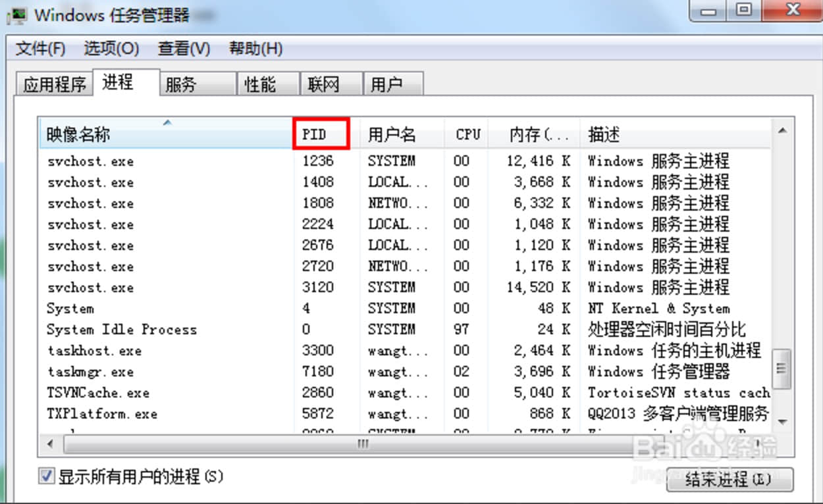
Task: Click the horizontal scrollbar left arrow
Action: pyautogui.click(x=51, y=444)
